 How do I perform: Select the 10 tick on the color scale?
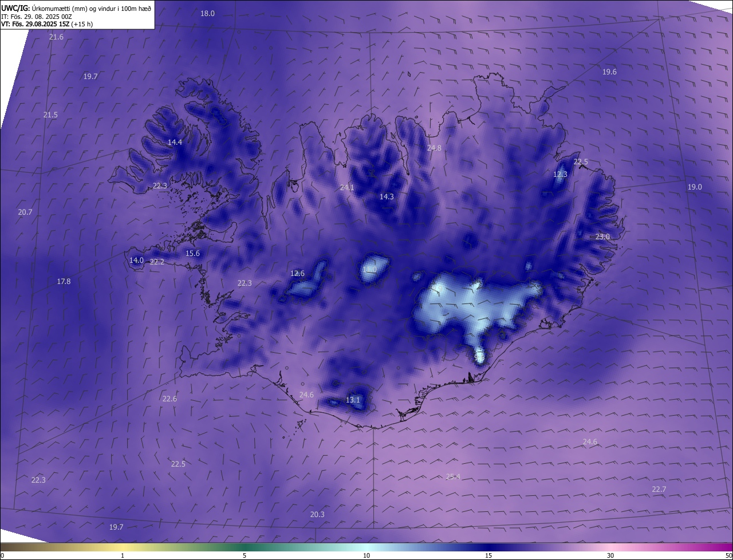(x=366, y=555)
